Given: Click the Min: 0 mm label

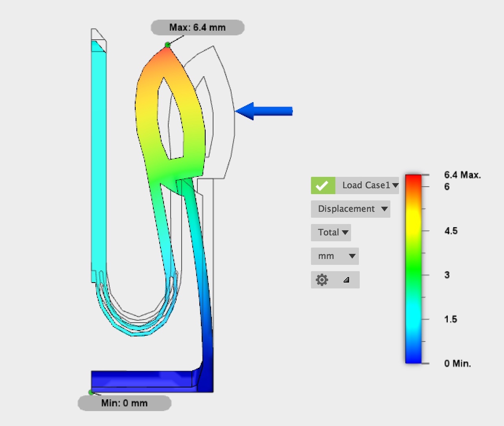Looking at the screenshot, I should pyautogui.click(x=124, y=403).
